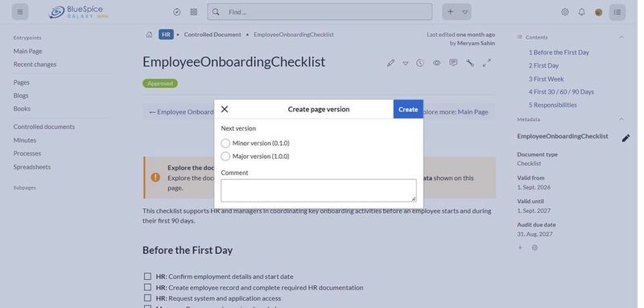Click the pencil icon to edit the page

(390, 63)
